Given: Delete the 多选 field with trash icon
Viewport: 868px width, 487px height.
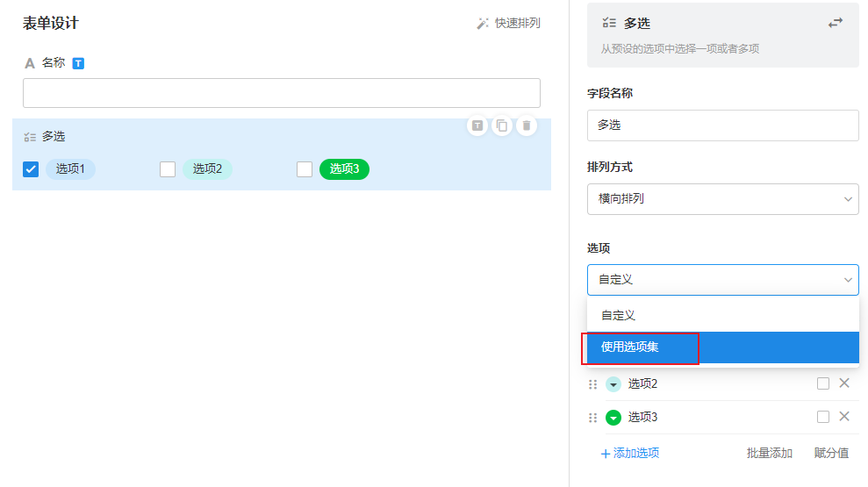Looking at the screenshot, I should [x=526, y=125].
